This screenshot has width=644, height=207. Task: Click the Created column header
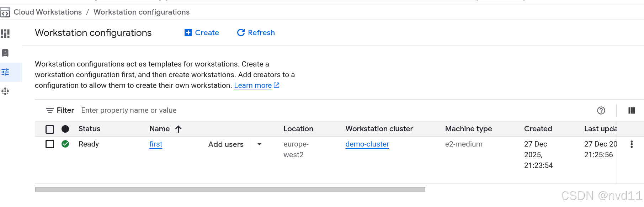(538, 129)
